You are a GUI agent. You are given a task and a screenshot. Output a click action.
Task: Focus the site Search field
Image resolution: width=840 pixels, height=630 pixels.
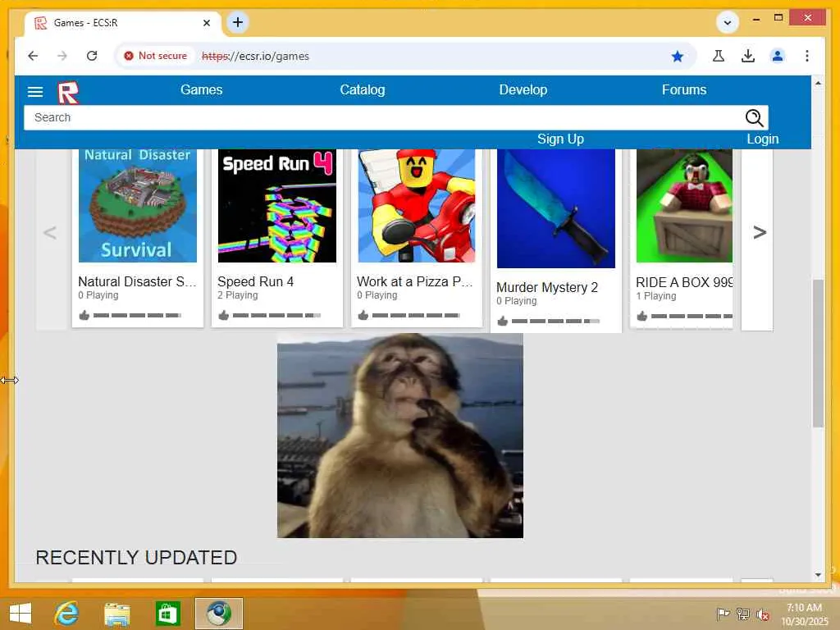tap(385, 118)
